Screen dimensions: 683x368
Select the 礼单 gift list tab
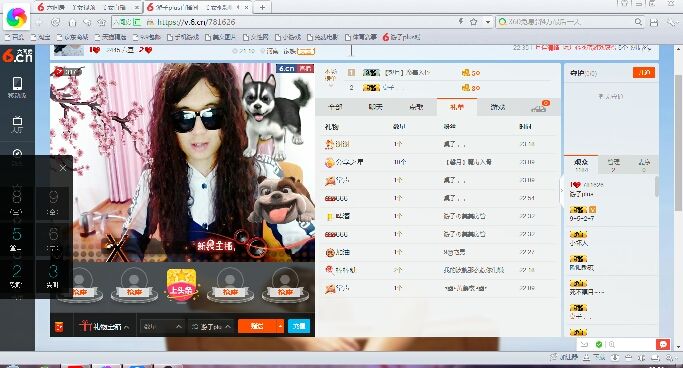(456, 107)
